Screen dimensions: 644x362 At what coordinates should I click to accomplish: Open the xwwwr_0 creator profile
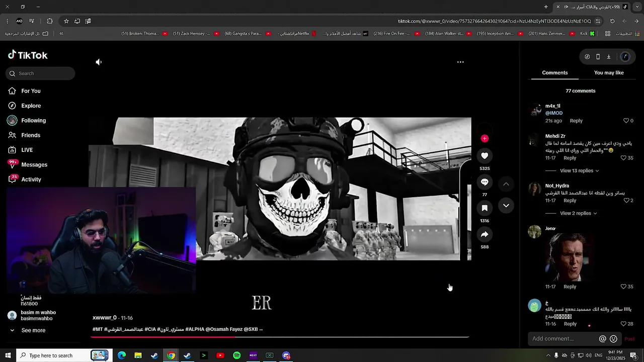[105, 318]
